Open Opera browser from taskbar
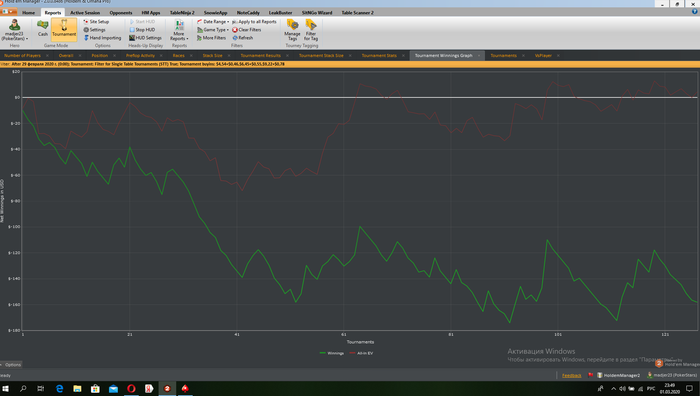The width and height of the screenshot is (700, 396). point(131,388)
